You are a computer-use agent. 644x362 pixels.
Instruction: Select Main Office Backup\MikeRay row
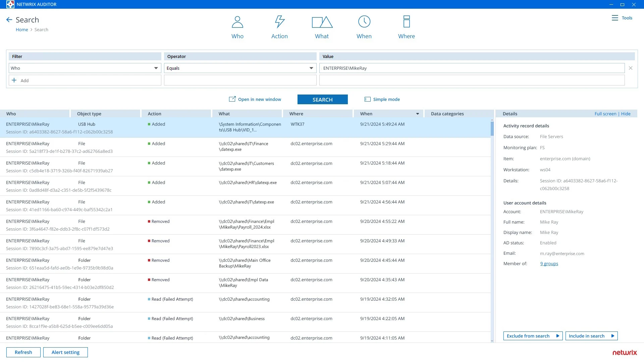[245, 264]
